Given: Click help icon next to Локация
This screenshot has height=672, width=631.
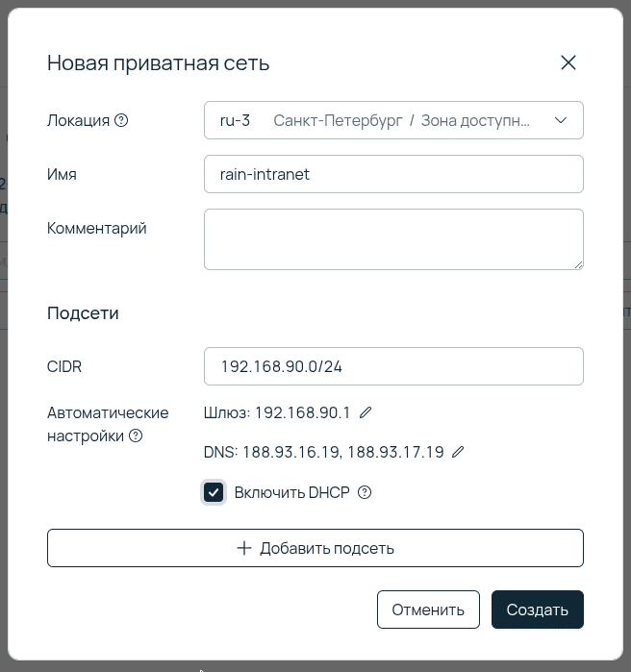Looking at the screenshot, I should click(121, 121).
